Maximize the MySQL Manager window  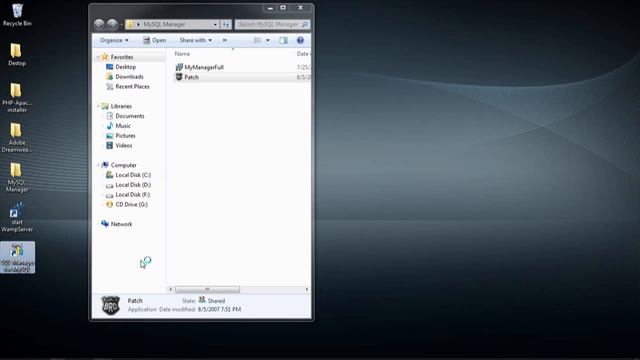point(282,8)
